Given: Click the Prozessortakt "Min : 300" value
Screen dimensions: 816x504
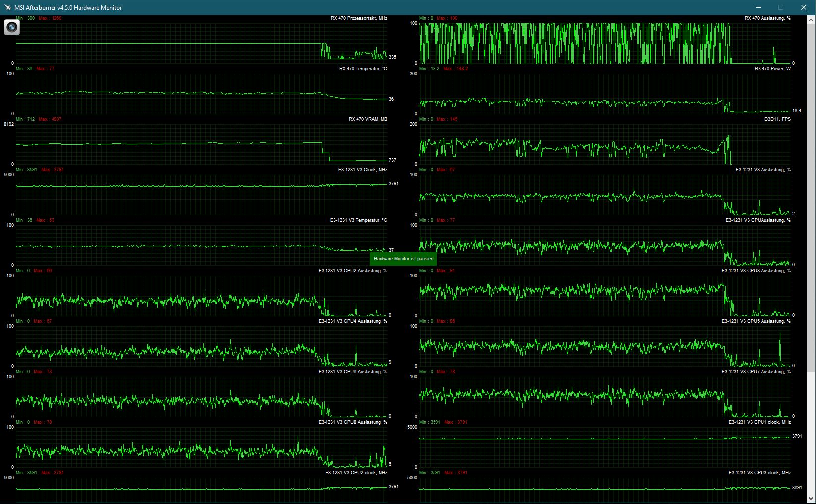Looking at the screenshot, I should (x=25, y=18).
